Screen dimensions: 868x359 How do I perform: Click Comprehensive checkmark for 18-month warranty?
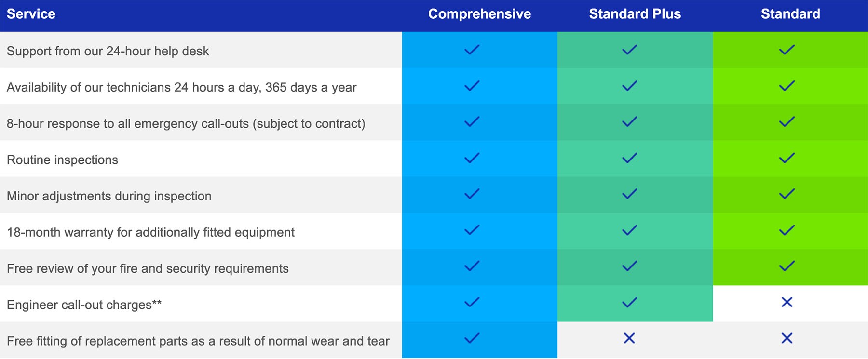pos(472,230)
